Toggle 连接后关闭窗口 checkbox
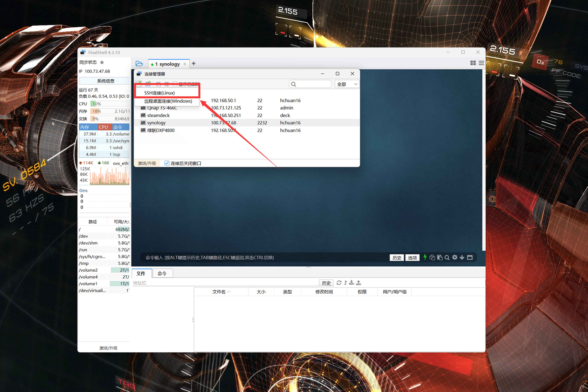Screen dimensions: 588x392 pyautogui.click(x=167, y=163)
